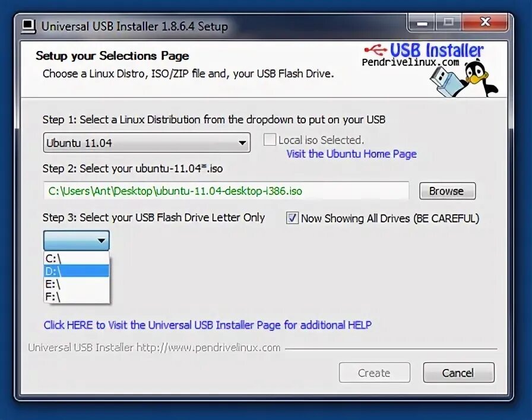This screenshot has height=420, width=532.
Task: Uncheck Now Showing All Drives checkbox
Action: tap(292, 218)
